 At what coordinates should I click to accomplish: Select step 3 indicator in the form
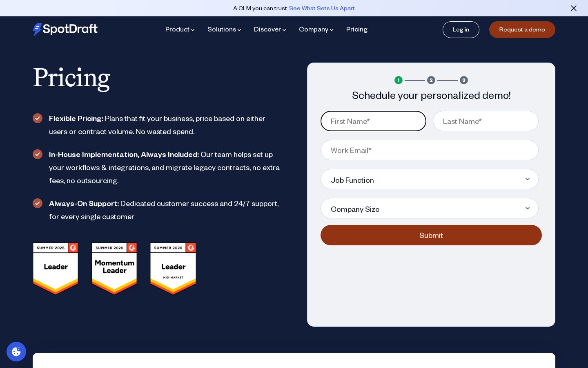click(464, 80)
